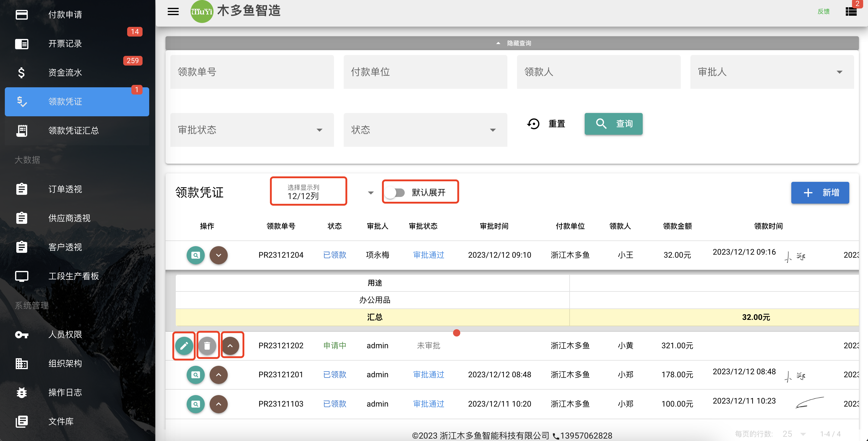Screen dimensions: 868x441
Task: Click the 付款申请 card icon
Action: [21, 14]
